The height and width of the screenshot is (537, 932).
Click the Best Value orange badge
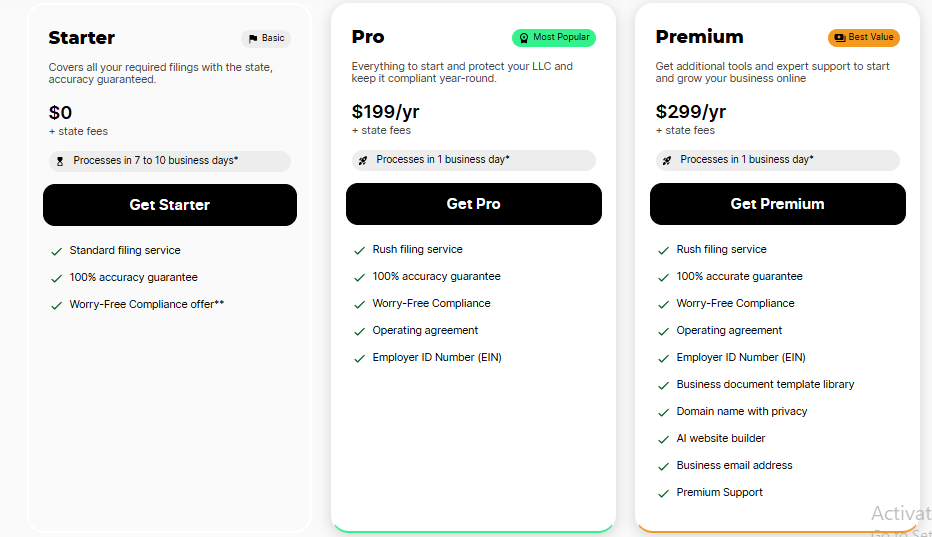tap(864, 37)
